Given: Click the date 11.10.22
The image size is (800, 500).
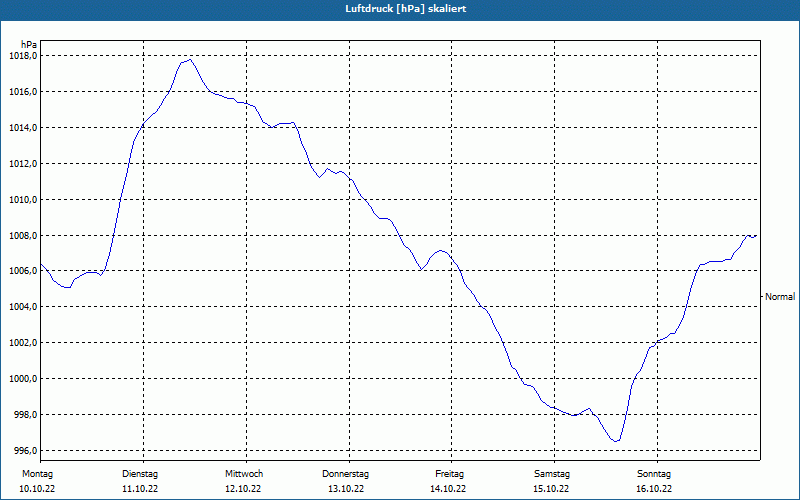Looking at the screenshot, I should point(140,489).
